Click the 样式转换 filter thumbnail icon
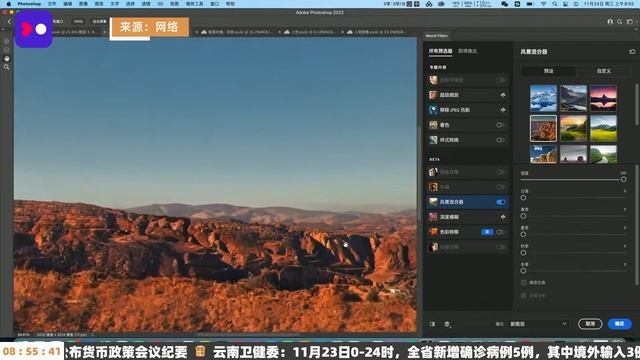This screenshot has width=640, height=360. click(433, 140)
